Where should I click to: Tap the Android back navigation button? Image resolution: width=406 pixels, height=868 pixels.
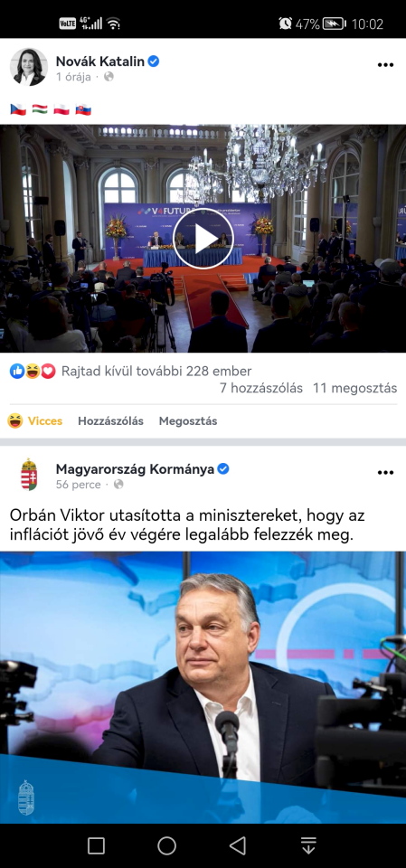(238, 845)
